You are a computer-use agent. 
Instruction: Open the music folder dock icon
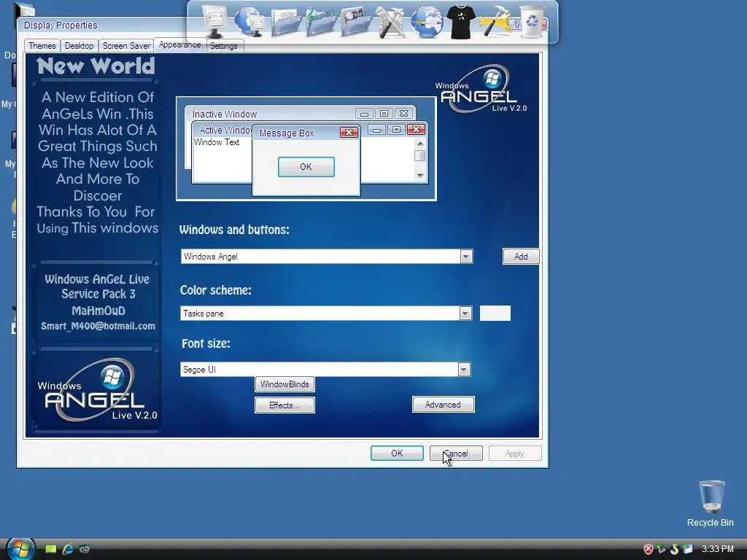coord(320,22)
